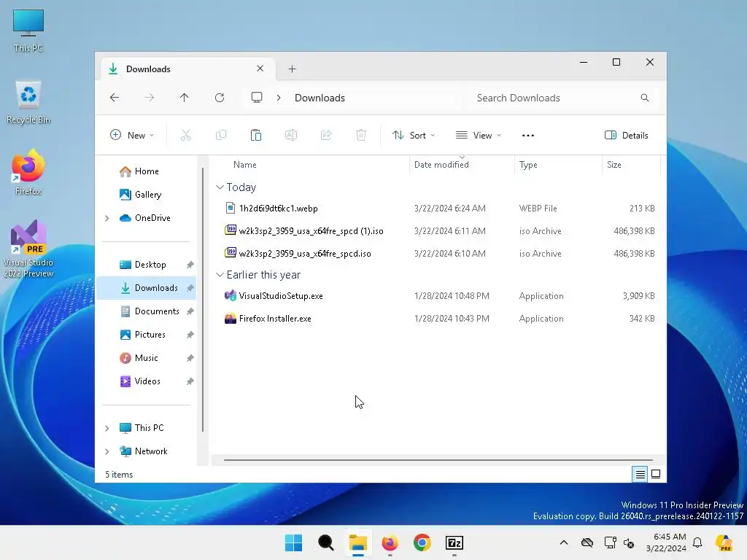Click the Cut scissors icon in toolbar
747x560 pixels.
186,135
